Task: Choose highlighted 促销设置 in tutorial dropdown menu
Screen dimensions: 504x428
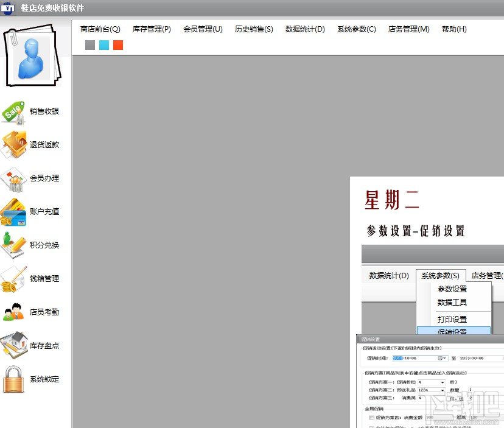Action: point(454,331)
